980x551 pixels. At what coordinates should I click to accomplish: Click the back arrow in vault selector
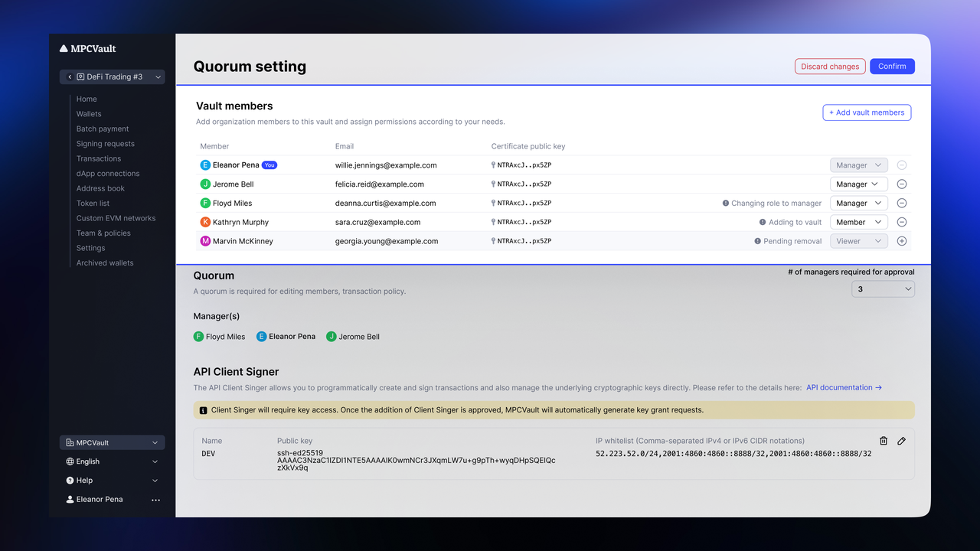pos(70,77)
